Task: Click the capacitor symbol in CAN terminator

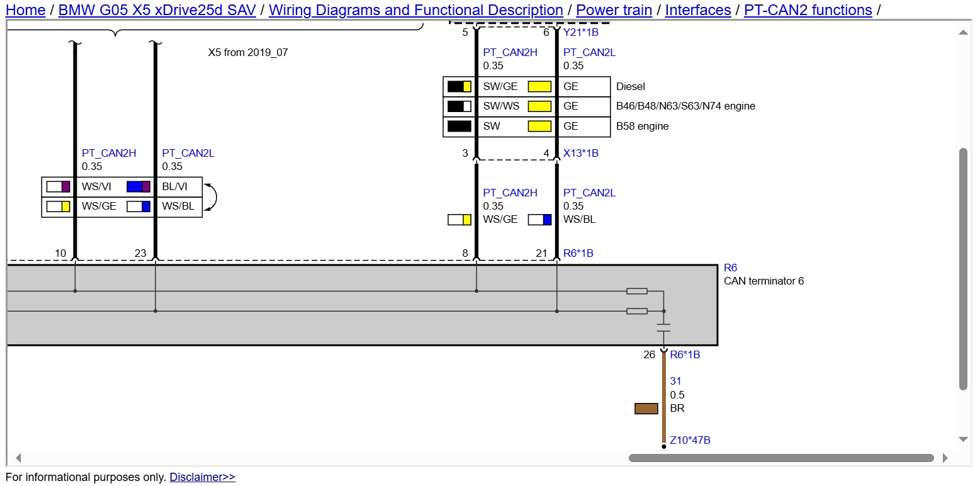Action: [x=664, y=327]
